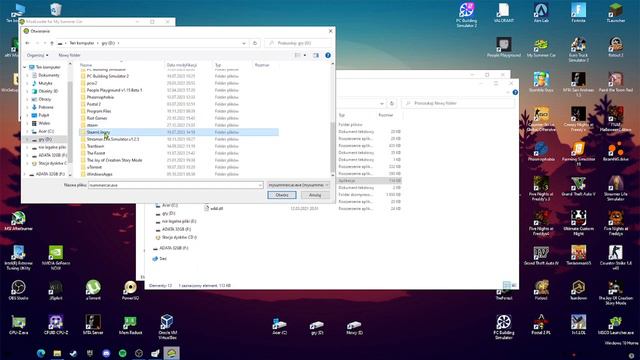
Task: Click the Anuluj button
Action: click(315, 195)
